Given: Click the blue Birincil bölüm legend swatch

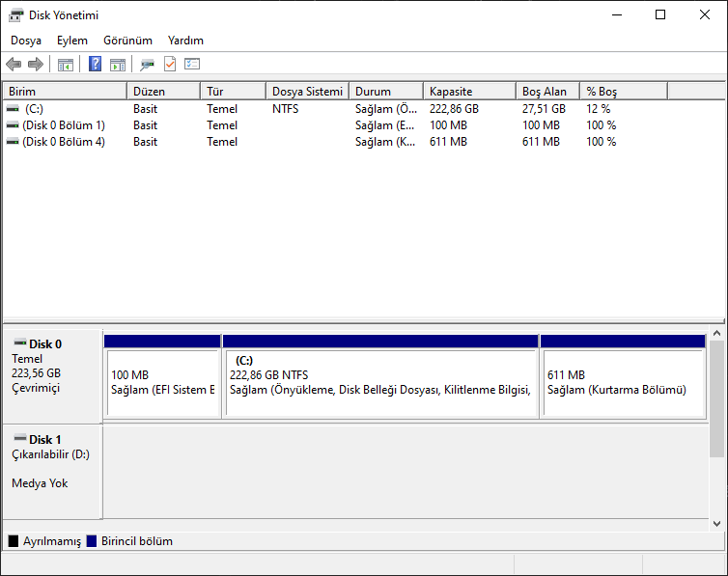Looking at the screenshot, I should coord(92,540).
